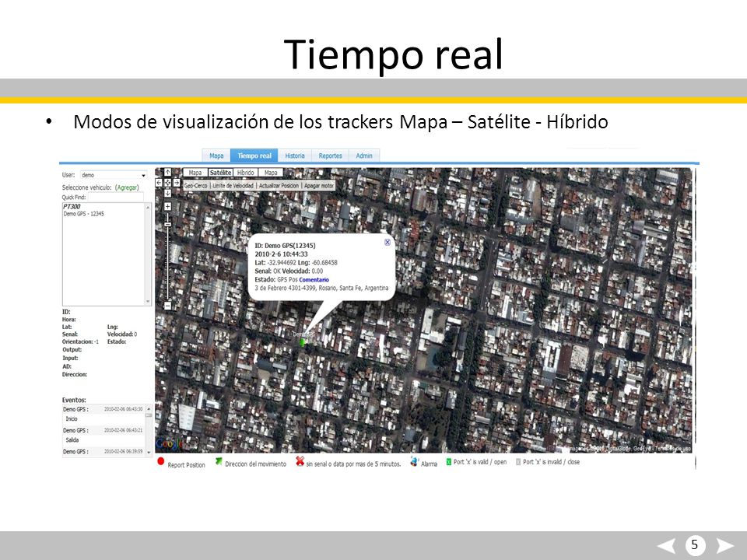Viewport: 747px width, 560px height.
Task: Click the Apagar motor command
Action: pos(319,186)
